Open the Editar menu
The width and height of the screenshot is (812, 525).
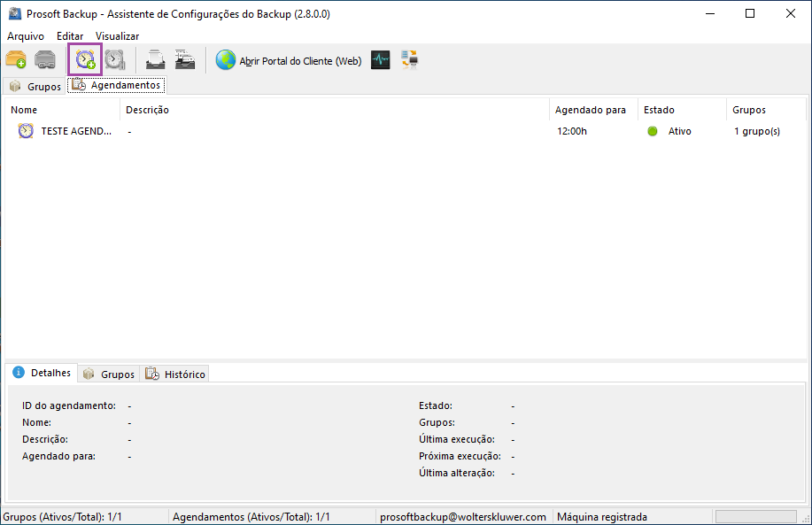[x=70, y=36]
